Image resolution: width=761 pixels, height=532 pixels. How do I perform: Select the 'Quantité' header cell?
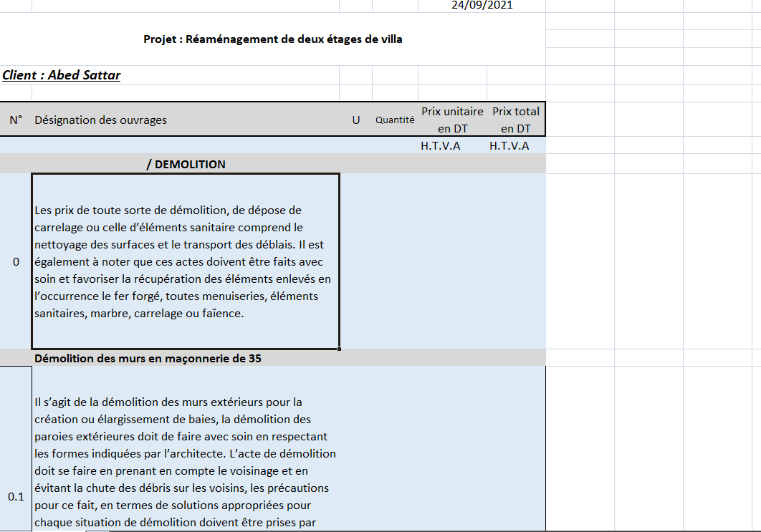(x=395, y=120)
